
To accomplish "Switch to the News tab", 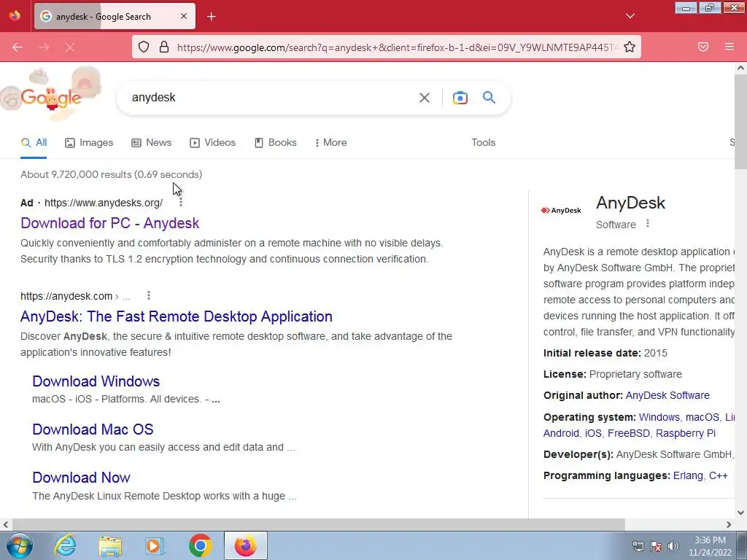I will click(151, 143).
